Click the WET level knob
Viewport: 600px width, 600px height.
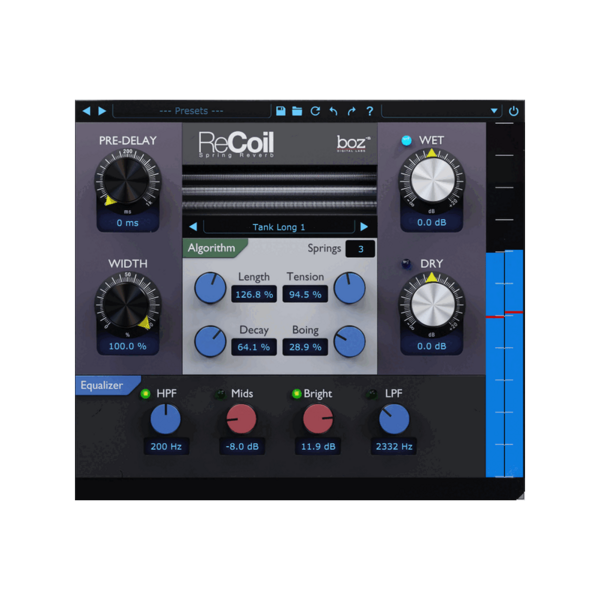pos(432,181)
